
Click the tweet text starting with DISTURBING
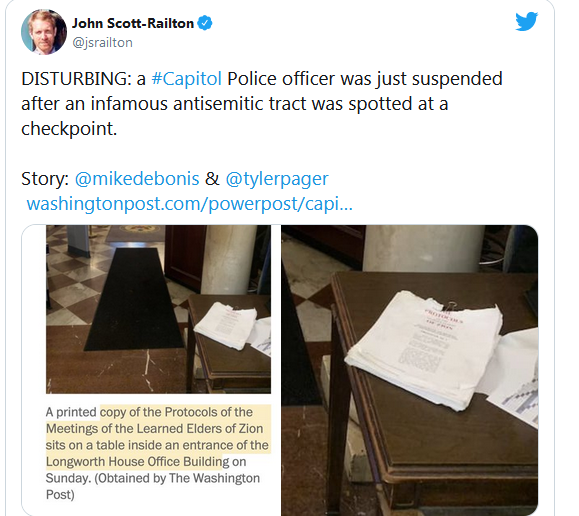click(262, 103)
